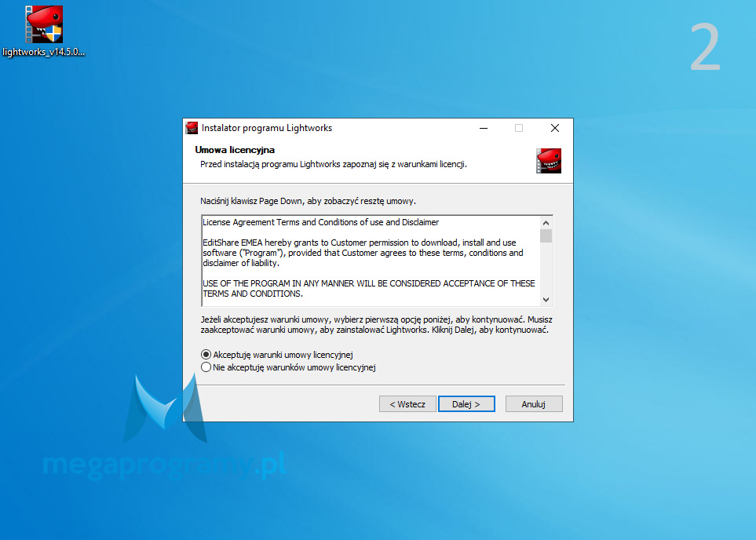Click the license text scroll-down arrow

pyautogui.click(x=546, y=299)
